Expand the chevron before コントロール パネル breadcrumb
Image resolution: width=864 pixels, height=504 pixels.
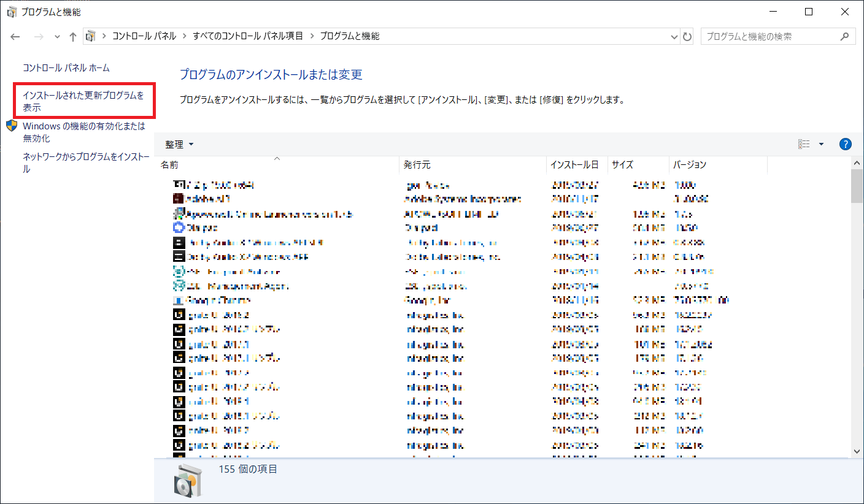tap(104, 36)
